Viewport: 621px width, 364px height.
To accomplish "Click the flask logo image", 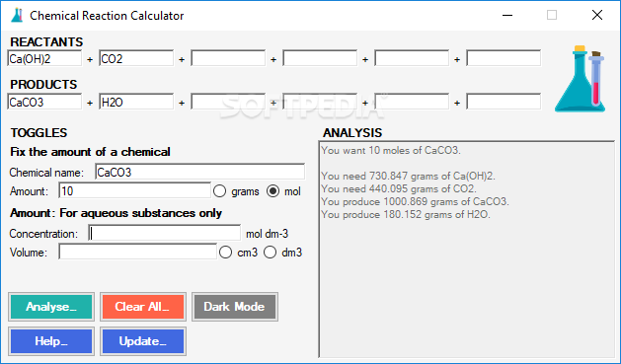I will 580,79.
